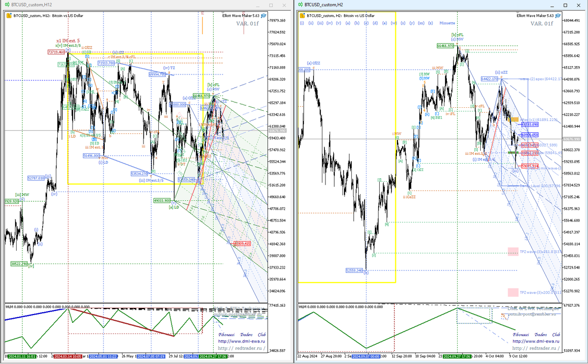Select wave label (b) in H2 label row

[357, 23]
